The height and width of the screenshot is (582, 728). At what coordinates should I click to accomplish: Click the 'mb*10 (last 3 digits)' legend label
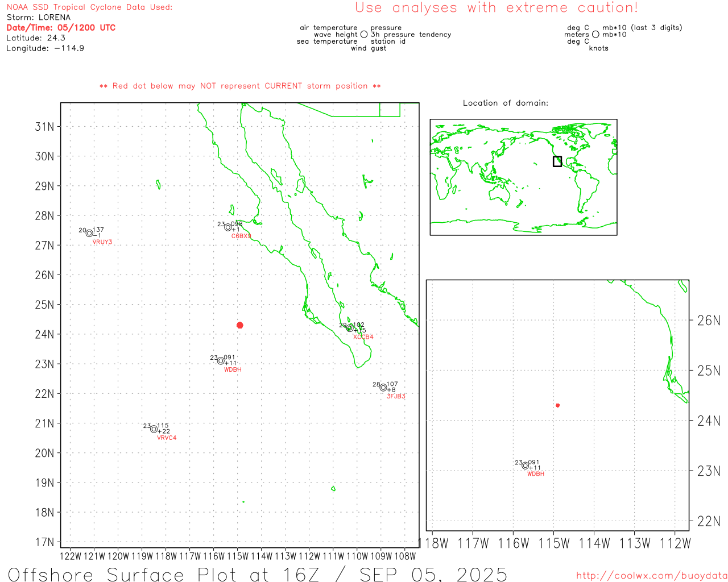(642, 28)
